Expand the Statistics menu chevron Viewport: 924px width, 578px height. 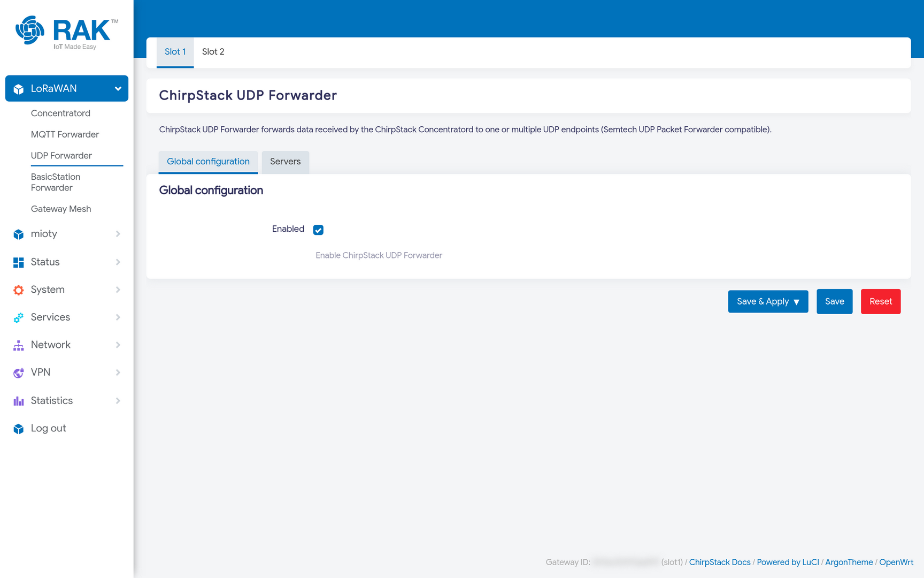(118, 400)
